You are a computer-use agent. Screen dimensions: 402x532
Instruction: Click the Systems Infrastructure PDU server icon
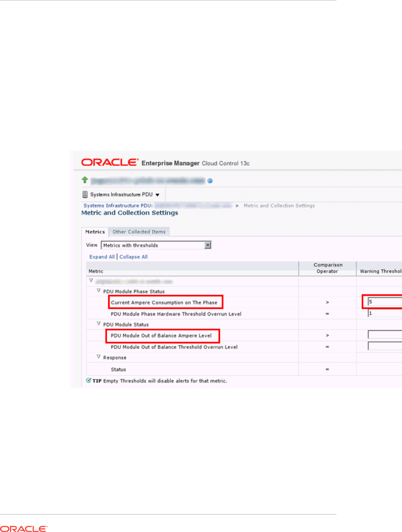[x=85, y=195]
